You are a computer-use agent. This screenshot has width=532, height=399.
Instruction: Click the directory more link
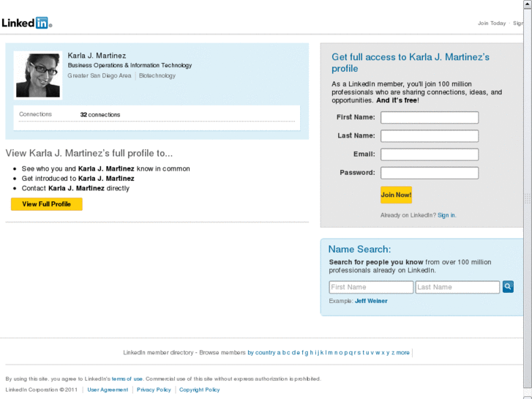coord(402,352)
